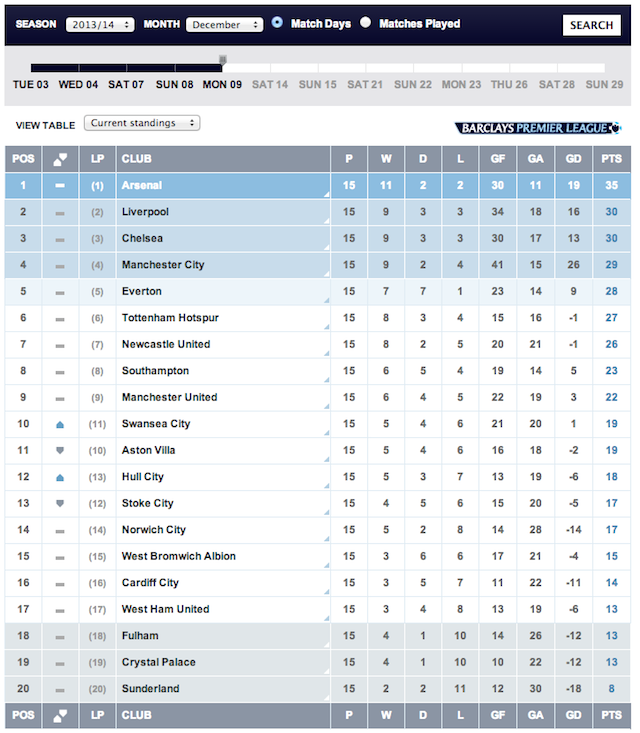Open the Liverpool club link
The width and height of the screenshot is (640, 733).
coord(145,212)
